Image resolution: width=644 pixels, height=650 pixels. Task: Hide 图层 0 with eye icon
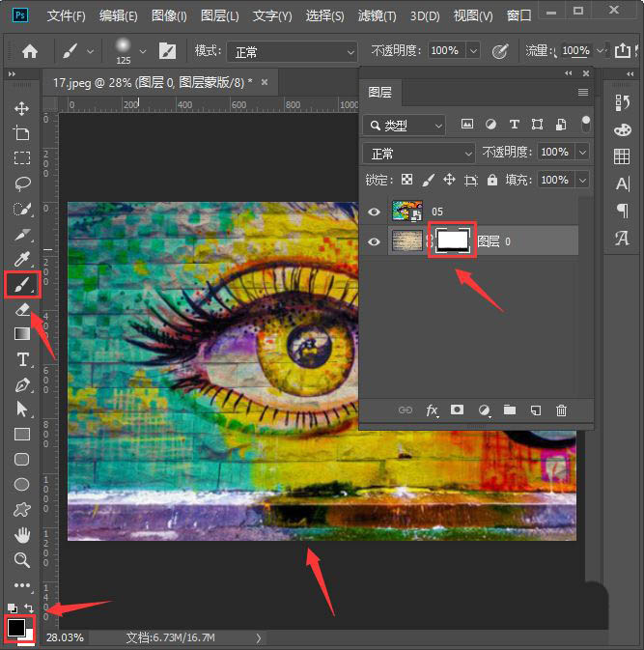pos(374,241)
